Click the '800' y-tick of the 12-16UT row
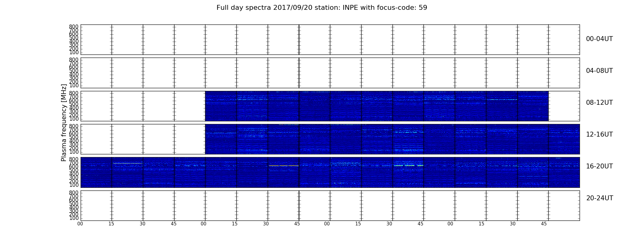 (x=74, y=126)
